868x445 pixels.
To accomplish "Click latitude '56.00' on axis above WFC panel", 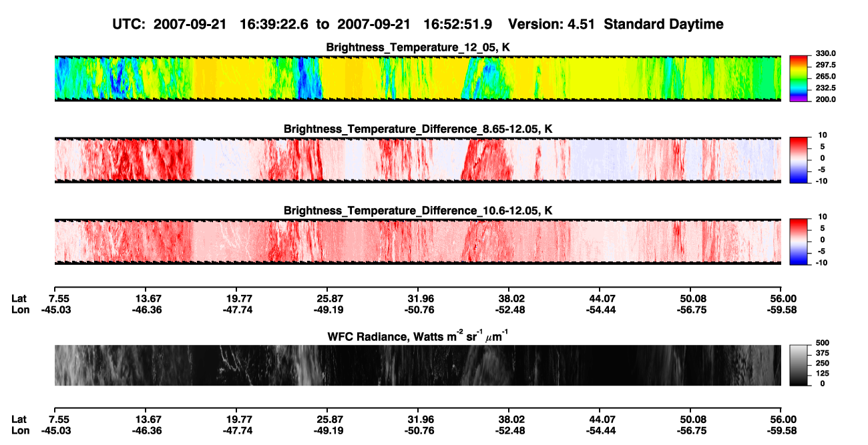I will click(782, 298).
